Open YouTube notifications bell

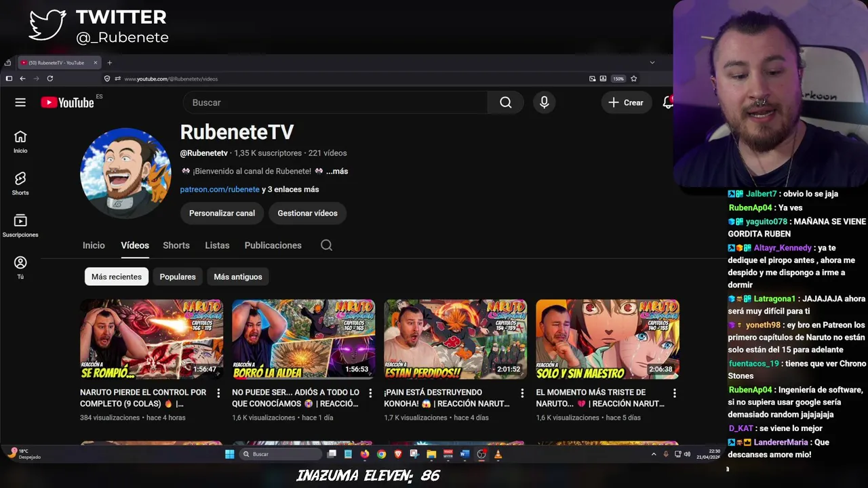click(668, 102)
